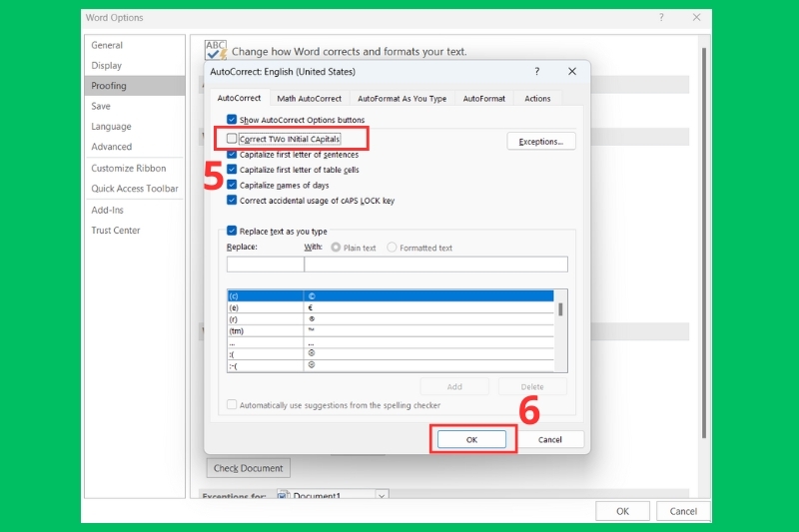This screenshot has height=532, width=799.
Task: Select the (e) euro replacement row
Action: coord(391,307)
